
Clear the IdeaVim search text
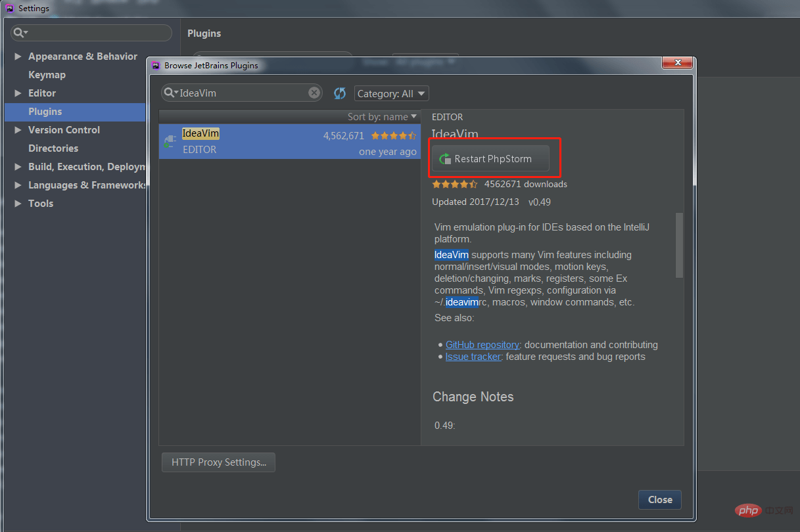click(314, 93)
